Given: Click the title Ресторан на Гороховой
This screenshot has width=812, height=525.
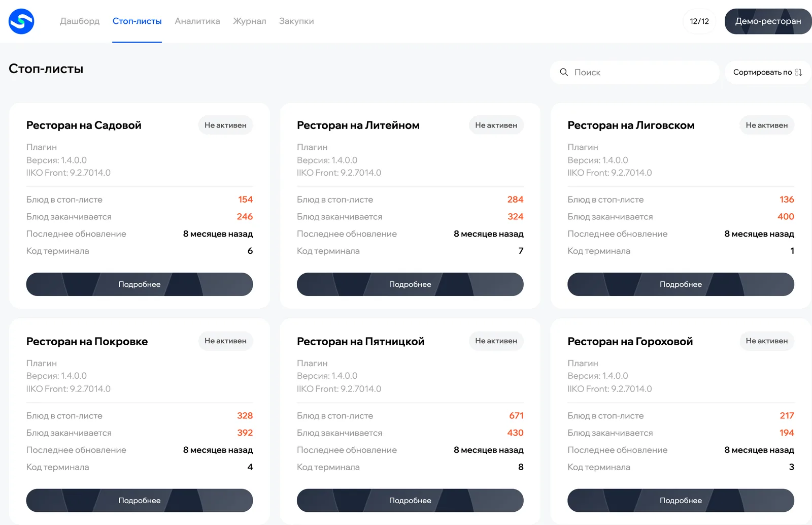Looking at the screenshot, I should (x=630, y=341).
